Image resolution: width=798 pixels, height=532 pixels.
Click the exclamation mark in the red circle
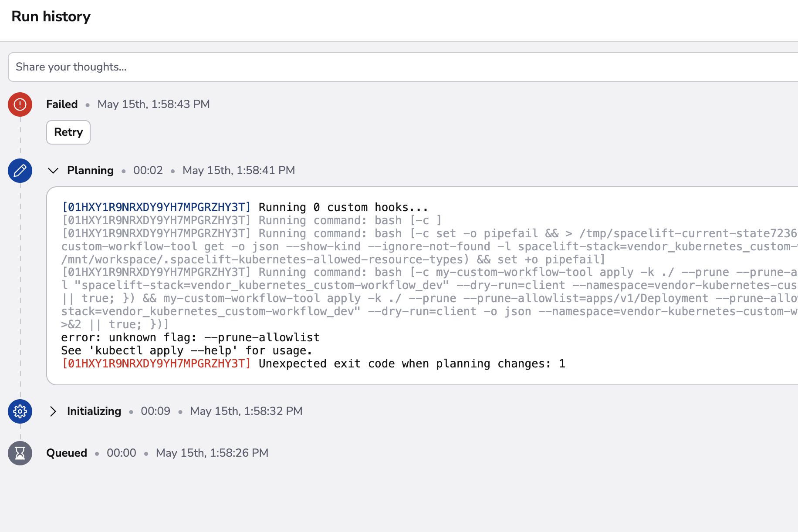coord(20,104)
